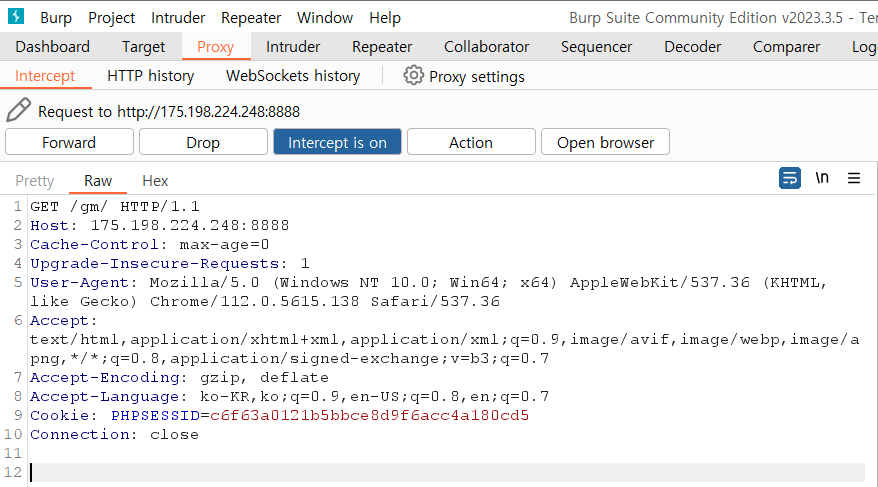This screenshot has height=487, width=878.
Task: Open the WebSockets history sub-tab
Action: click(x=293, y=76)
